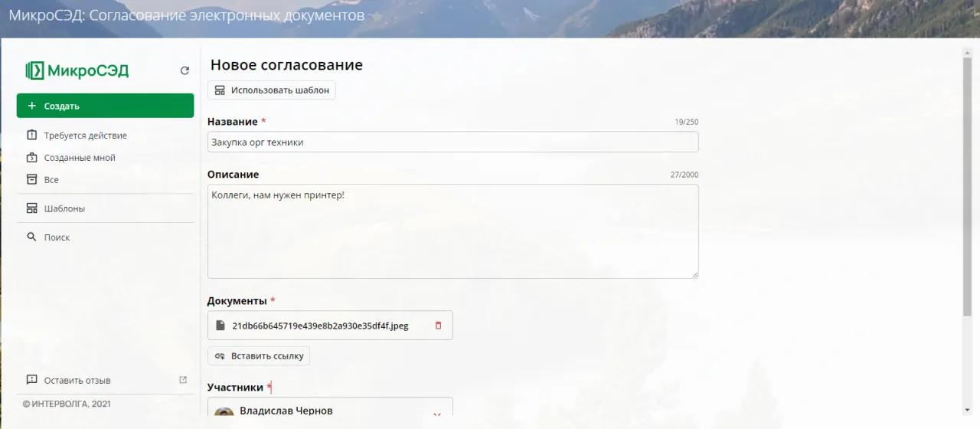Click the file icon of the attached document

pos(220,326)
